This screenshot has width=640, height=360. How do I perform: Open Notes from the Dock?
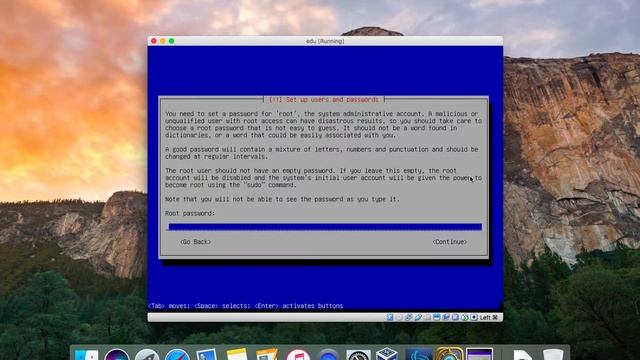point(237,354)
